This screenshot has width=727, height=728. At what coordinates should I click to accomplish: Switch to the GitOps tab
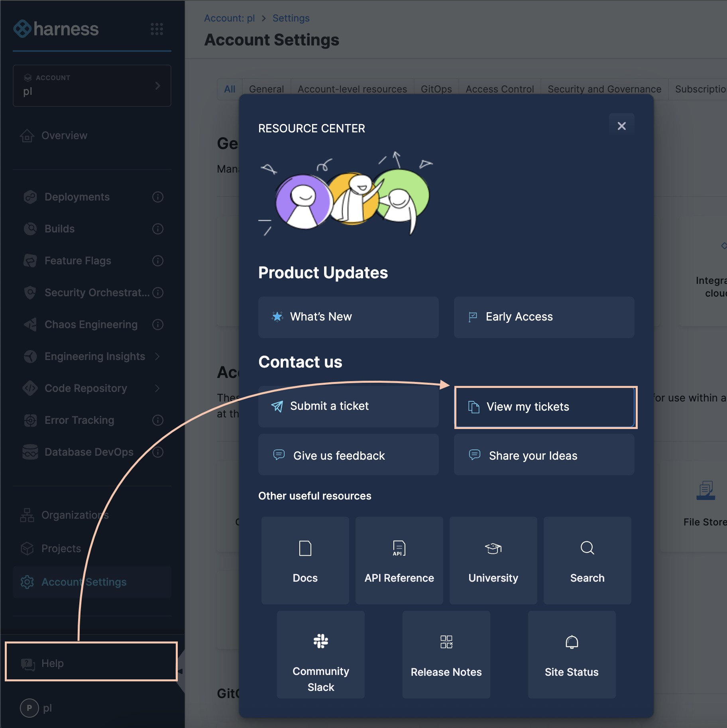click(436, 89)
